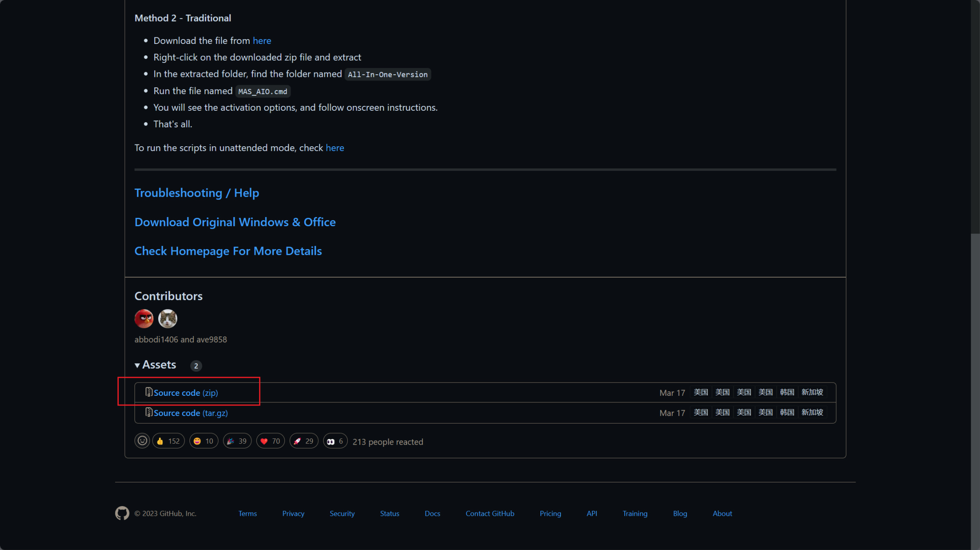The height and width of the screenshot is (550, 980).
Task: Click the party popper reaction with 39
Action: tap(237, 441)
